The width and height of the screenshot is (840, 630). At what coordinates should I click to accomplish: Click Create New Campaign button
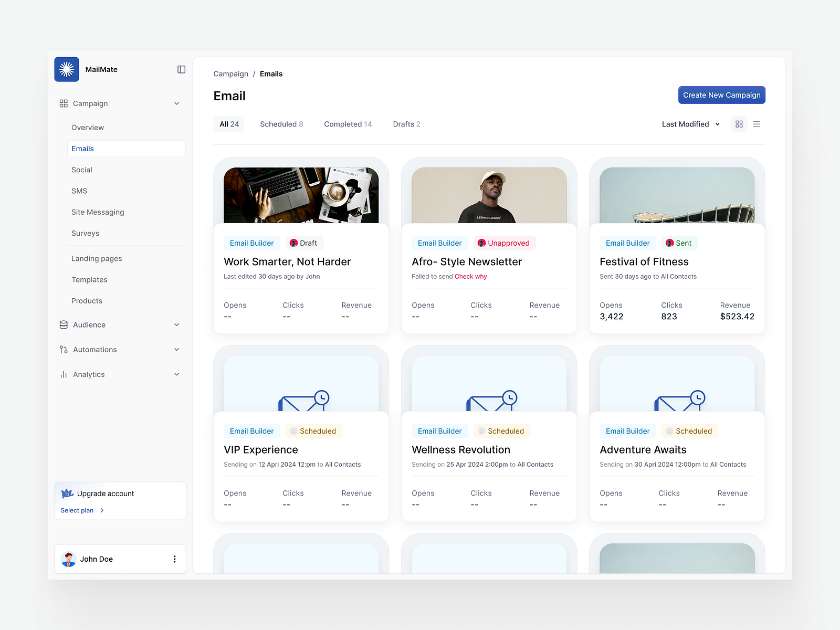[x=721, y=95]
